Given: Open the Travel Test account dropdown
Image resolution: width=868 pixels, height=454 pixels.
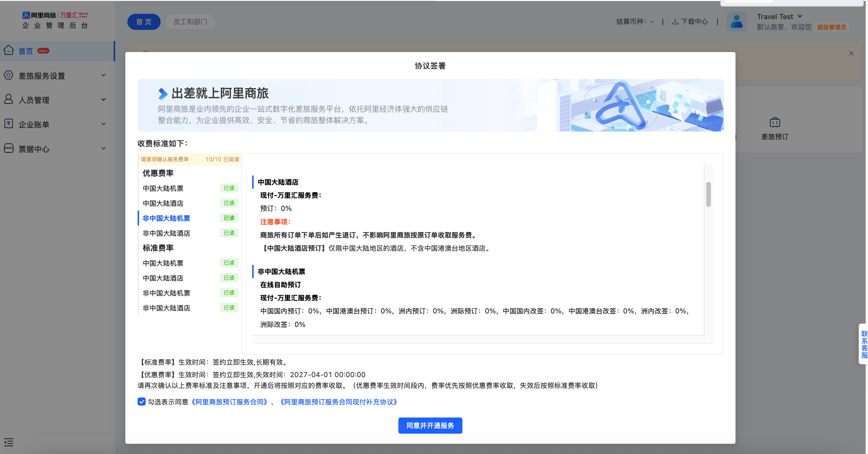Looking at the screenshot, I should point(780,16).
